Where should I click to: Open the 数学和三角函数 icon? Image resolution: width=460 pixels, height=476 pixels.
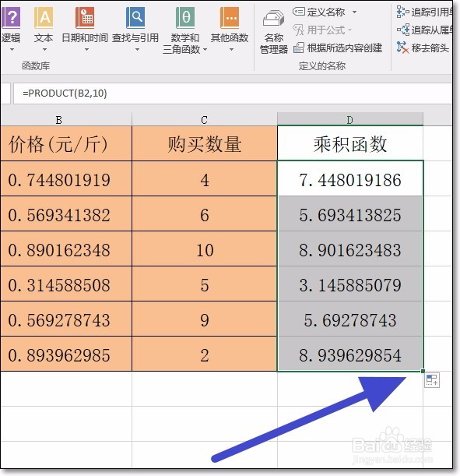click(x=185, y=18)
